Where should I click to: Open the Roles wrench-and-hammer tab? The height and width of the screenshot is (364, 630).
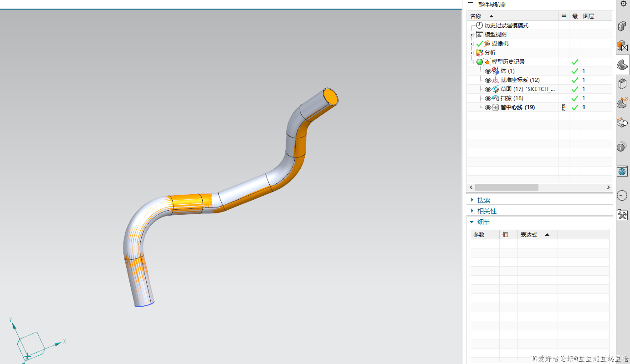pos(622,215)
